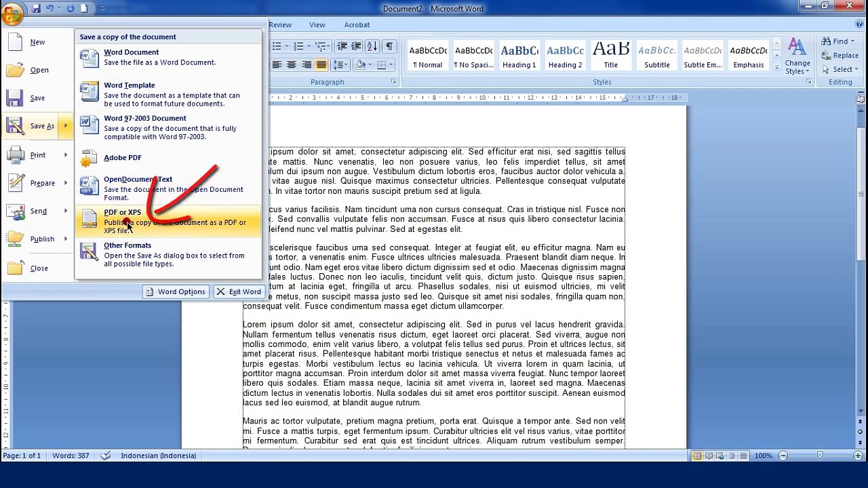Align text right in Paragraph group
Image resolution: width=868 pixels, height=488 pixels.
[x=307, y=65]
